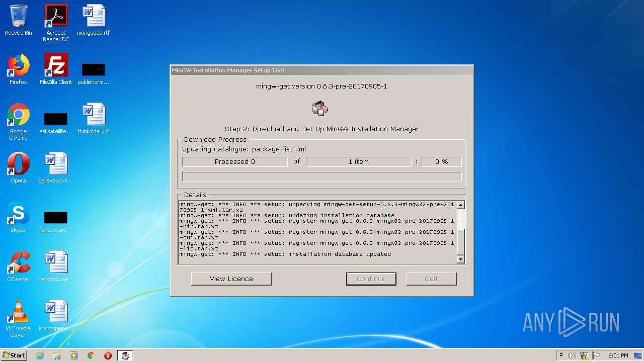Screen dimensions: 644x362
Task: Open Windows Media Player in taskbar
Action: pos(74,355)
